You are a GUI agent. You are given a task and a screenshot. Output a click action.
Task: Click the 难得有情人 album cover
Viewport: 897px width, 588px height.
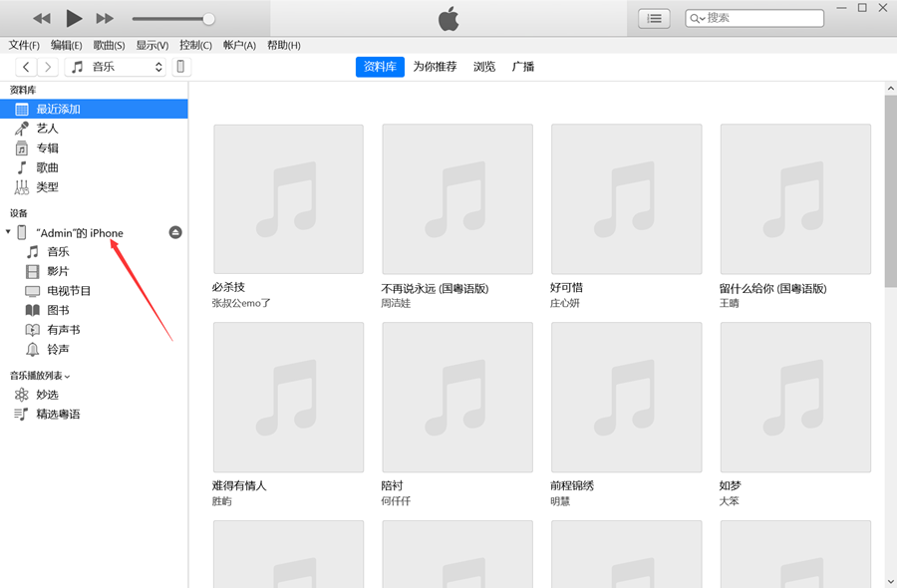(288, 397)
